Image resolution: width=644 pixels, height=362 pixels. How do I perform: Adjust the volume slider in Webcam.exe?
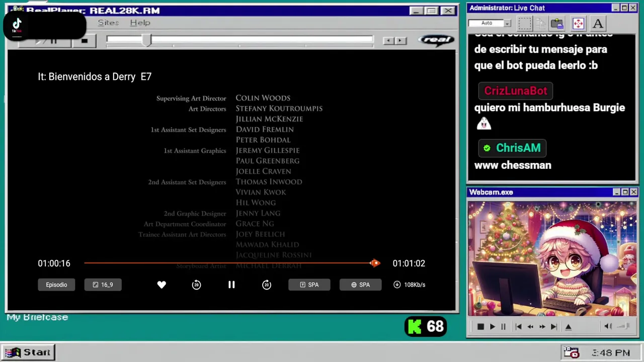point(623,326)
